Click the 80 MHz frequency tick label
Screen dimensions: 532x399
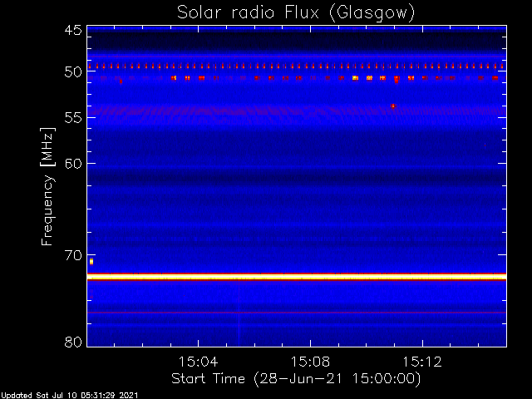[x=73, y=342]
